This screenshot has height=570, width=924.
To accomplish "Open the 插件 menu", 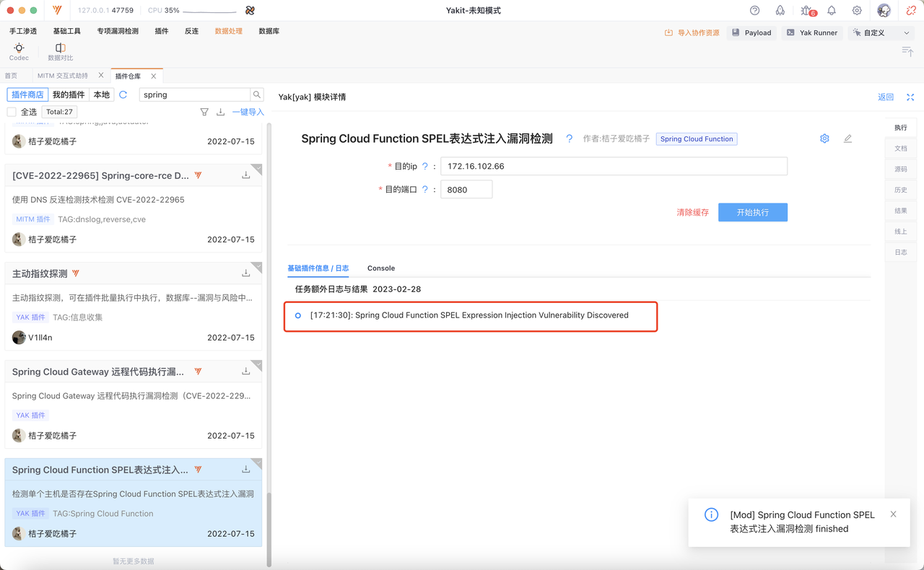I will coord(162,32).
